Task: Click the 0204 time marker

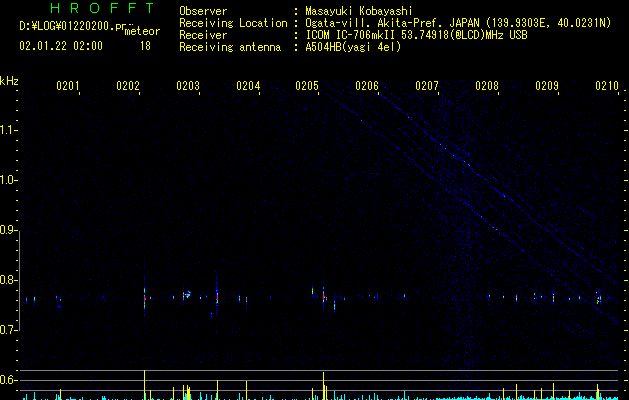Action: pos(248,85)
